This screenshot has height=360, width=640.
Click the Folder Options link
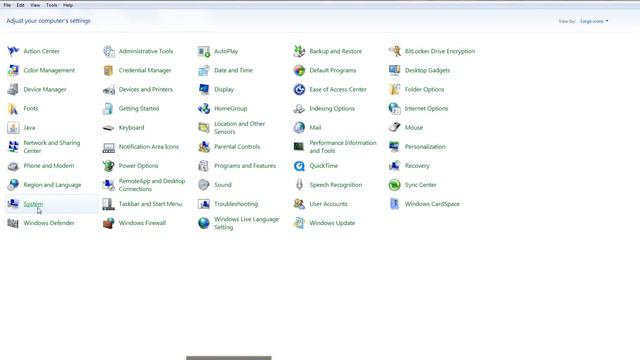[x=424, y=89]
